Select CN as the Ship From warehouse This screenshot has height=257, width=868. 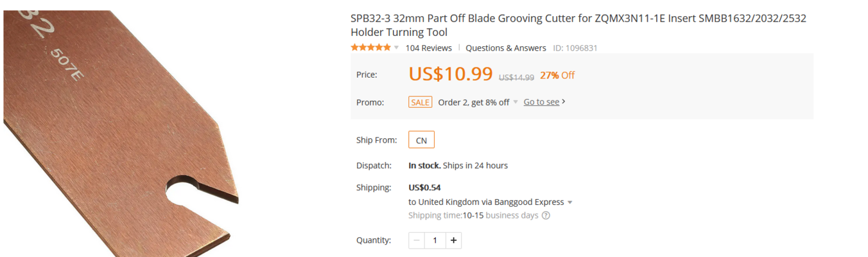pyautogui.click(x=422, y=140)
